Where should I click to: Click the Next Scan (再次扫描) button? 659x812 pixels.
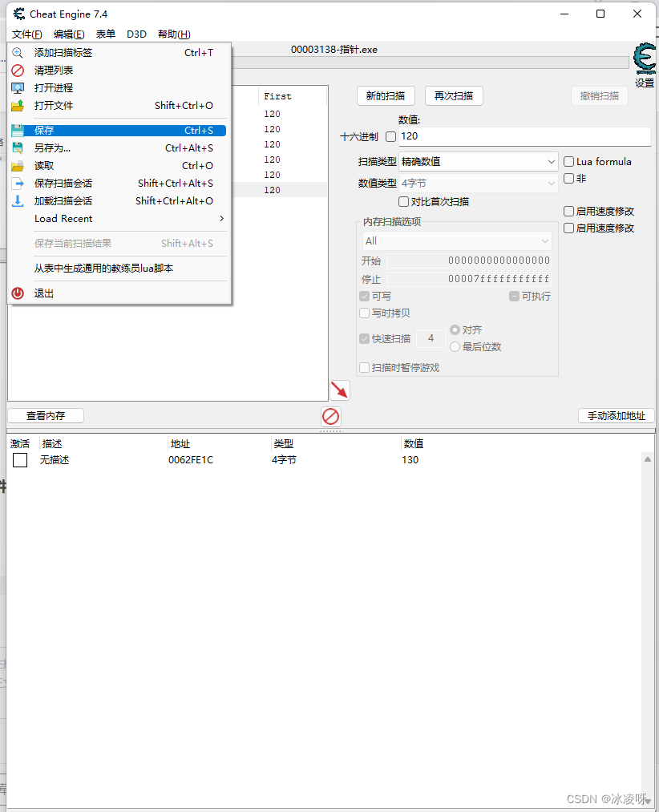454,96
